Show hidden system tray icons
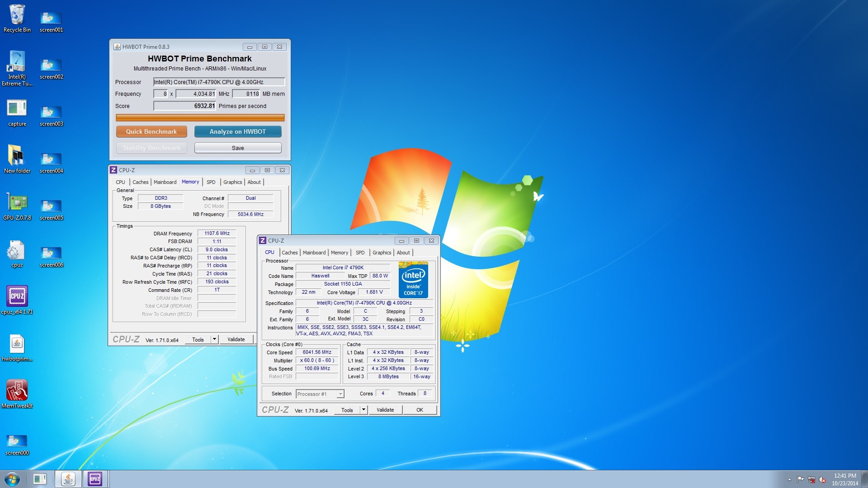Screen dimensions: 868x488 [x=789, y=479]
